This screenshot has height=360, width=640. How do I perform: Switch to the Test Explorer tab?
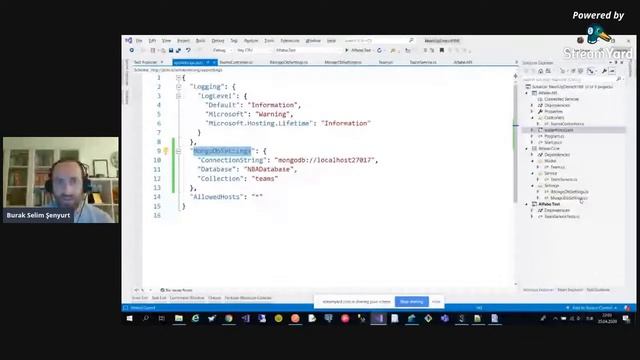[146, 62]
